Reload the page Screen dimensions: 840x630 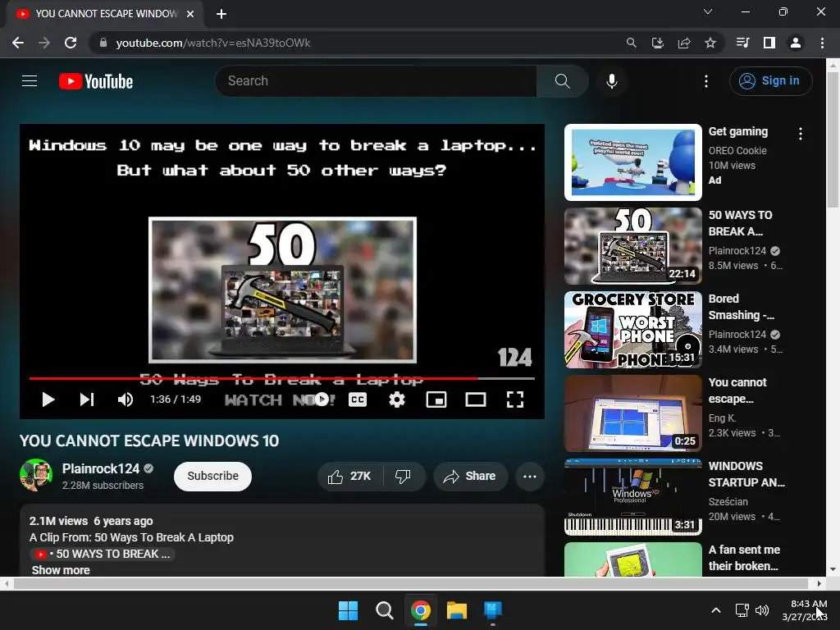pyautogui.click(x=71, y=43)
